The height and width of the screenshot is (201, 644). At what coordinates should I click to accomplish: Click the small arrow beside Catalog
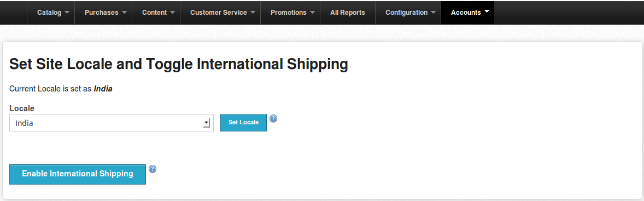point(67,13)
